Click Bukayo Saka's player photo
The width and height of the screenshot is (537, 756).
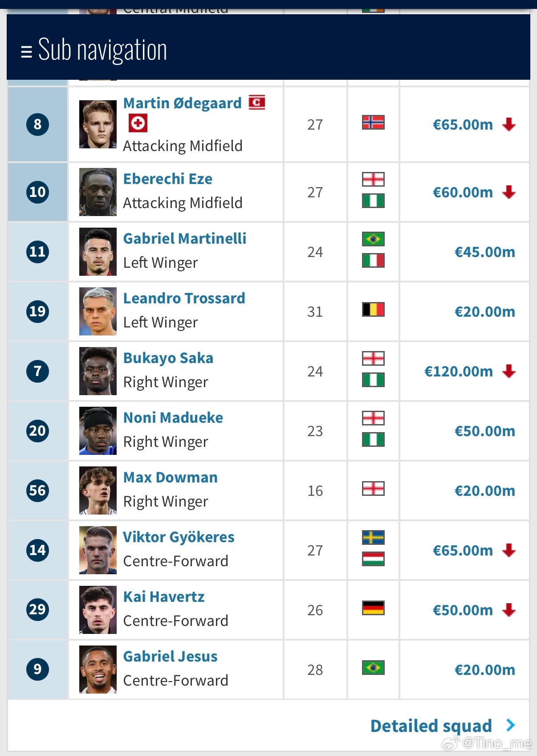point(98,371)
